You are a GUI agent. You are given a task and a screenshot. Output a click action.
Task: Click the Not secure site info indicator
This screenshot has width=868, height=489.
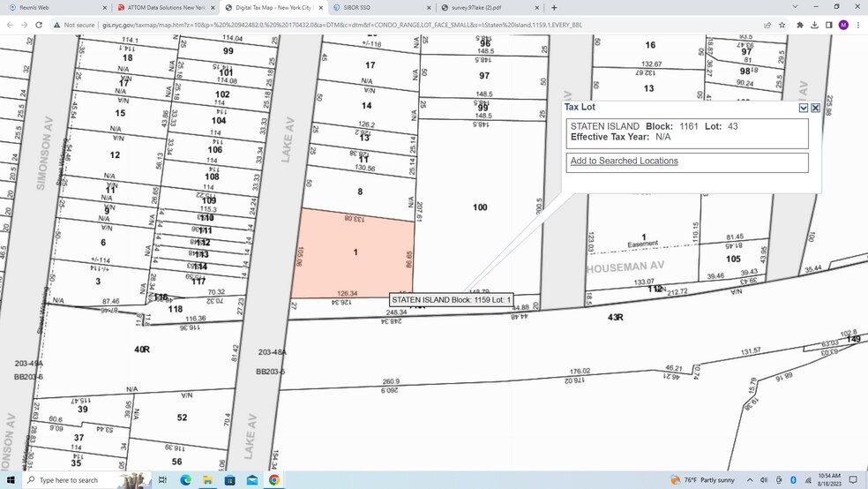click(74, 25)
